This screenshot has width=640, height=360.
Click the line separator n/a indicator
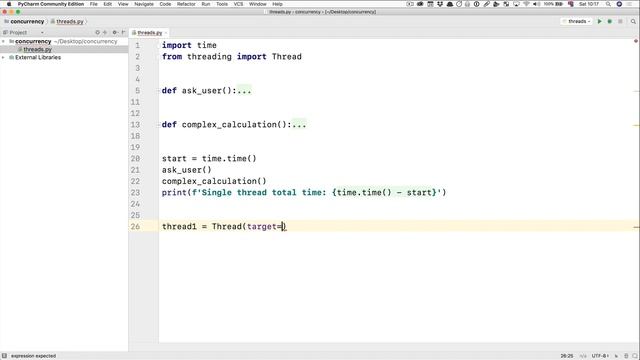(583, 356)
